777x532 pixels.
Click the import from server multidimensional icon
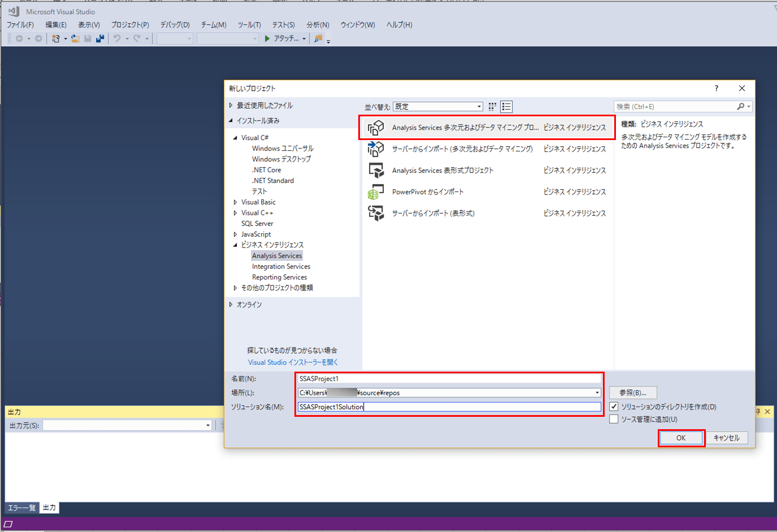click(x=376, y=149)
